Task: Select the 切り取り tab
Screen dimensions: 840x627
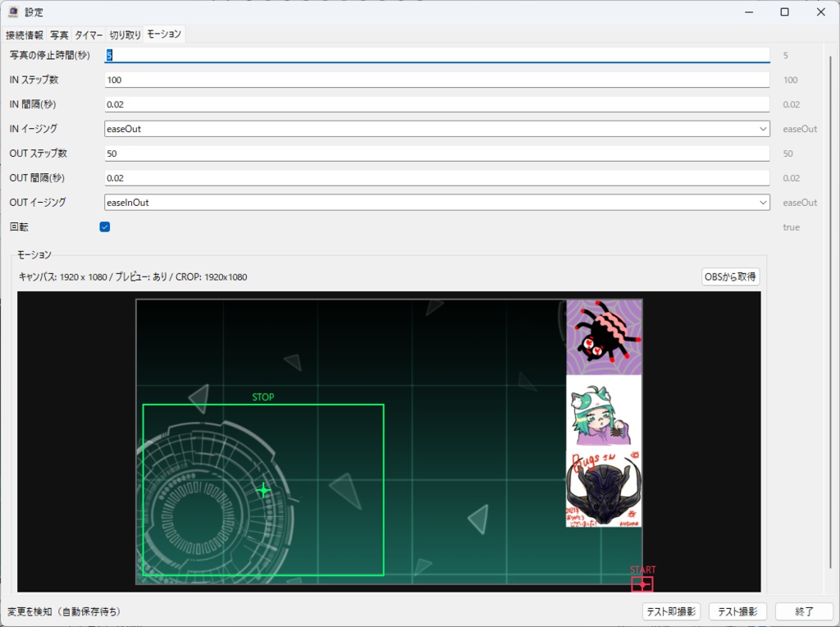Action: point(123,34)
